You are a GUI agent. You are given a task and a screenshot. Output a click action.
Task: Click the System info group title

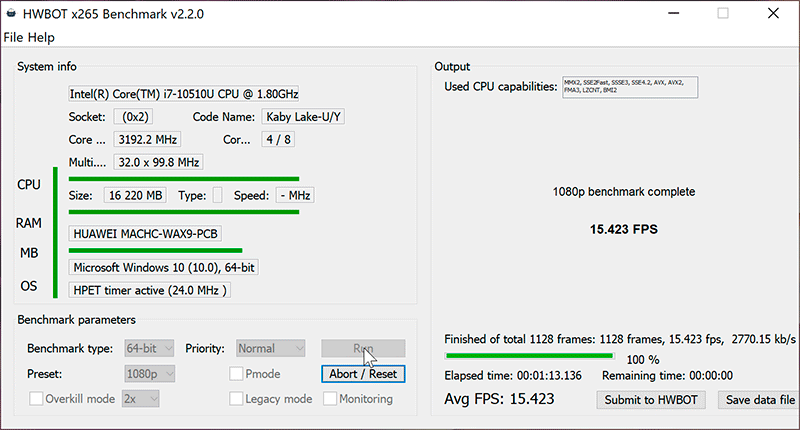pyautogui.click(x=47, y=66)
